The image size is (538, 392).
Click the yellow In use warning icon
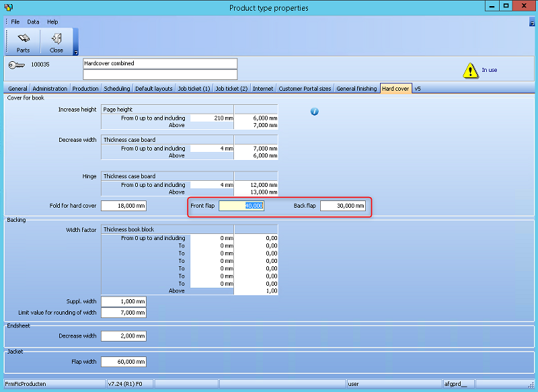coord(470,71)
